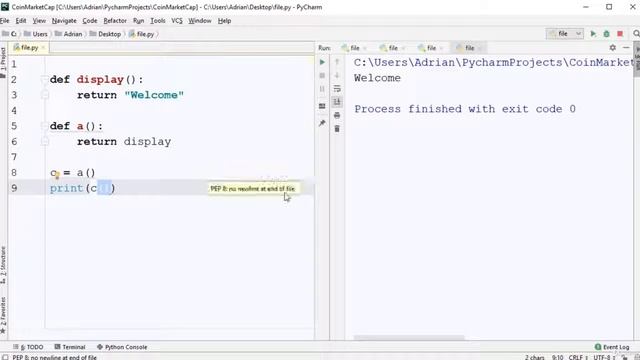The height and width of the screenshot is (360, 640).
Task: Open the TODO tool window
Action: click(28, 347)
